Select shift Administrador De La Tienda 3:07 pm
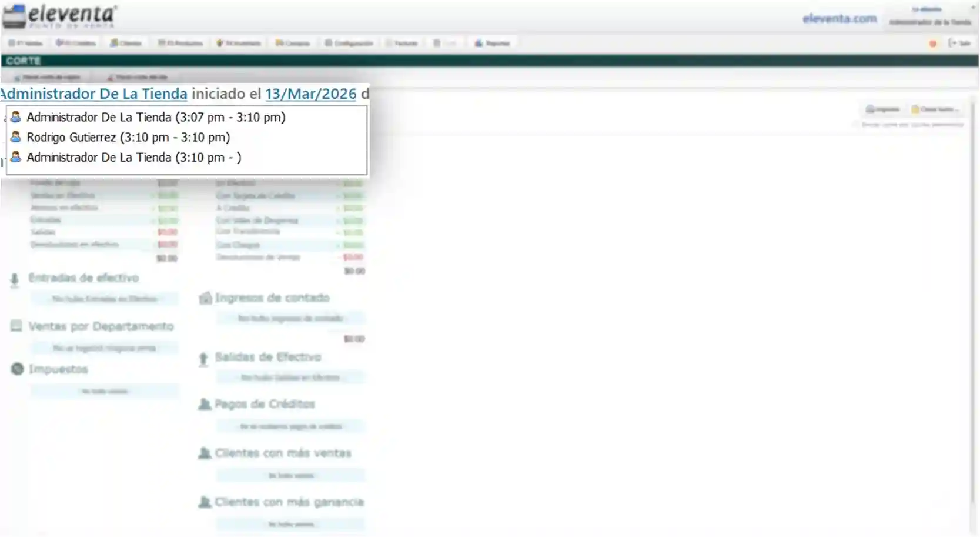 [x=187, y=117]
